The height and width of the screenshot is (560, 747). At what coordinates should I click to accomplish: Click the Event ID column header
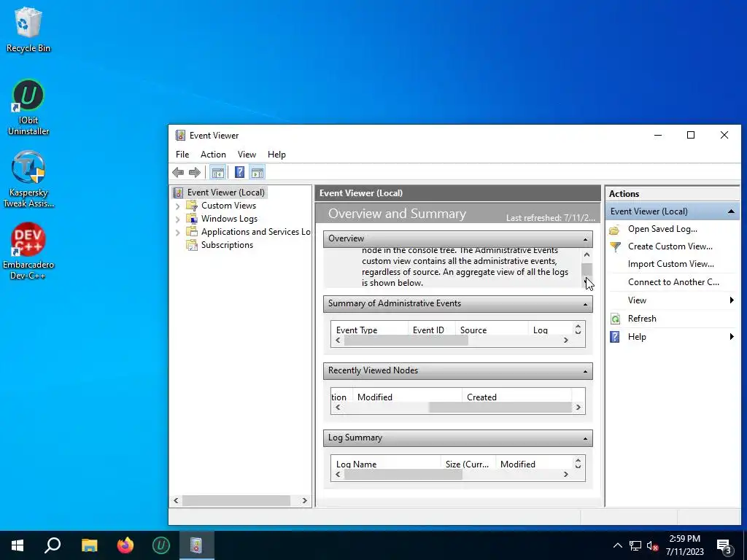point(432,330)
